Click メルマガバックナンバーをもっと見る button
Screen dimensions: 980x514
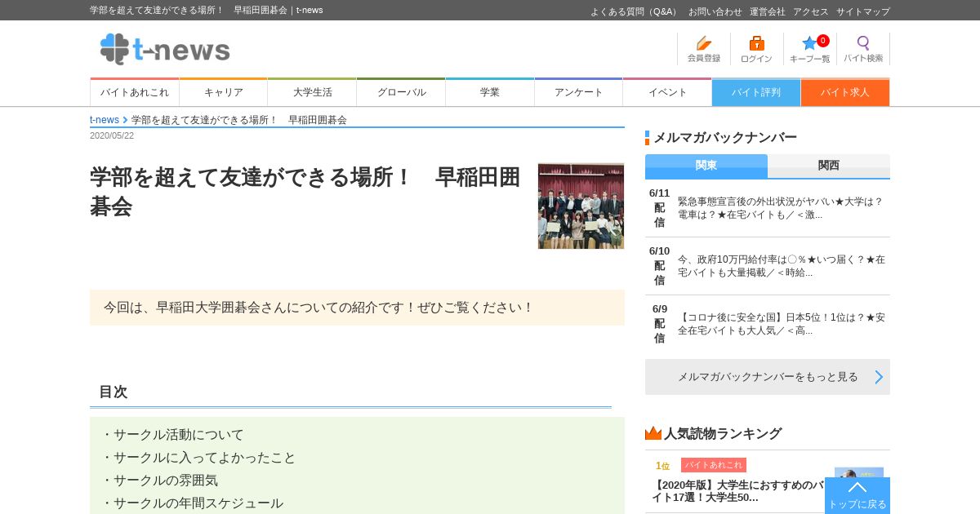click(x=768, y=377)
